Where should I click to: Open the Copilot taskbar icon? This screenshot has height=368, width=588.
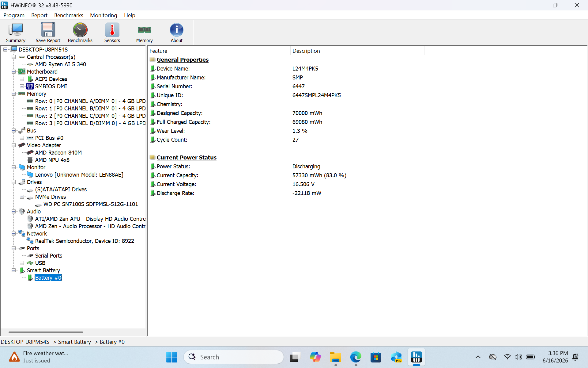coord(315,357)
